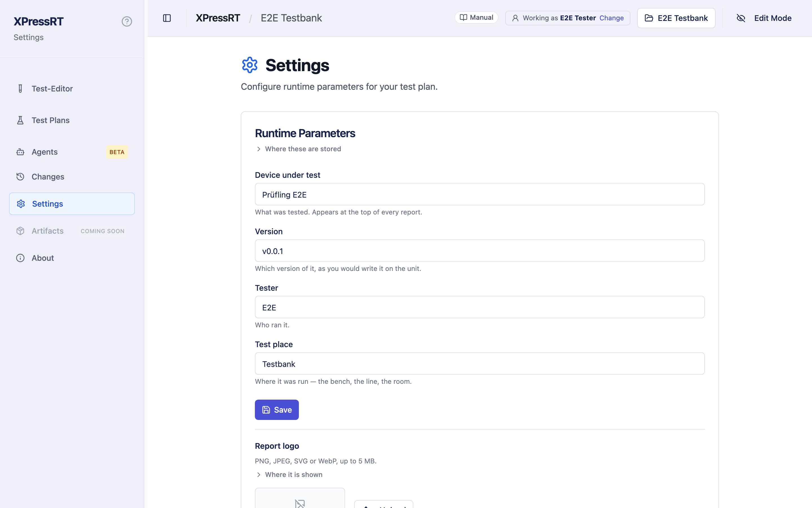
Task: Click the E2E Testbank breadcrumb
Action: 291,18
